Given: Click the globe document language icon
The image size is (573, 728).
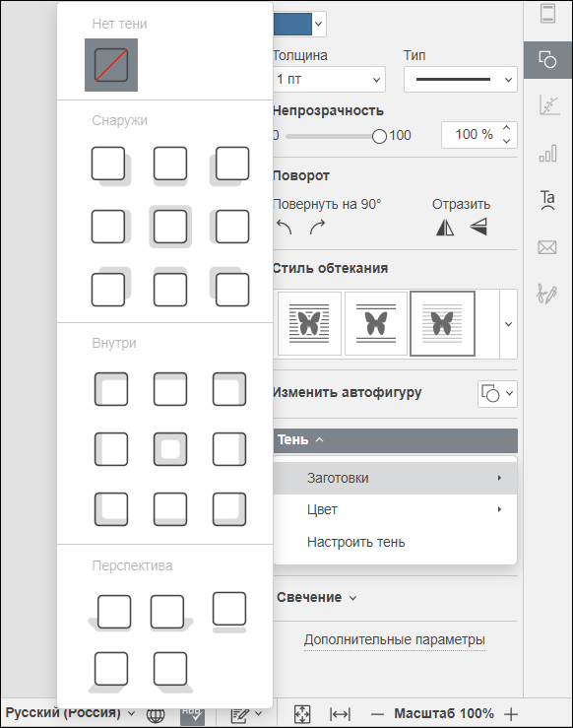Looking at the screenshot, I should [156, 715].
